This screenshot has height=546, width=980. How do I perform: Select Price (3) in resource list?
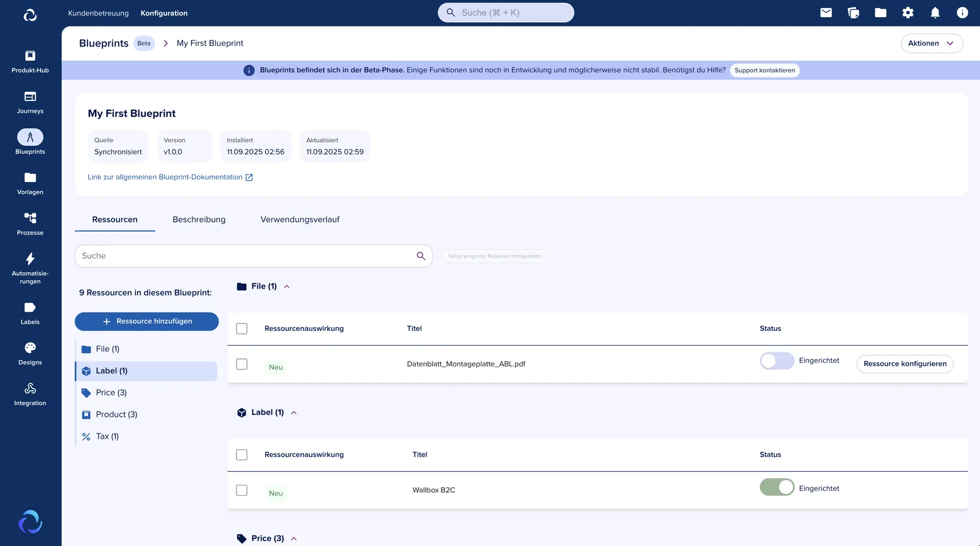(x=146, y=393)
